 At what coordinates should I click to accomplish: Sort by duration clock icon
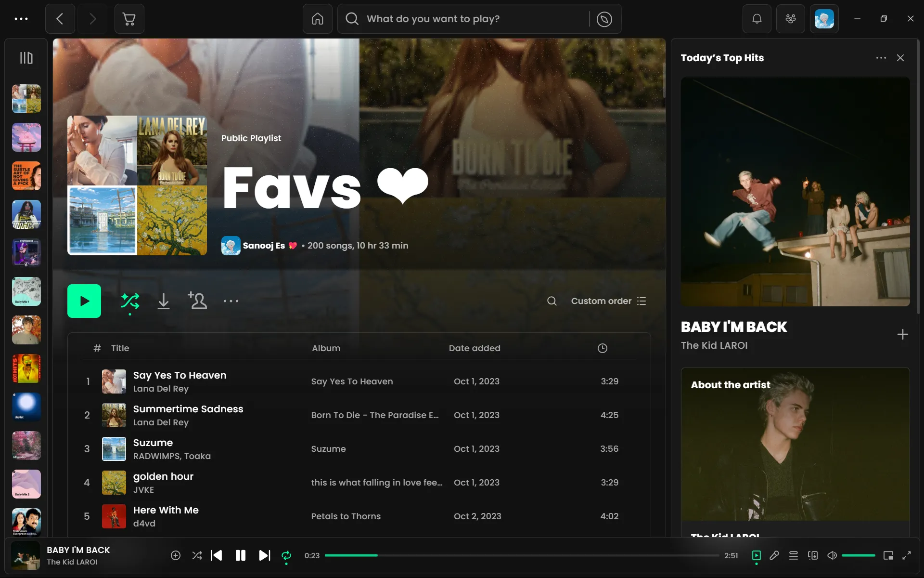coord(603,348)
